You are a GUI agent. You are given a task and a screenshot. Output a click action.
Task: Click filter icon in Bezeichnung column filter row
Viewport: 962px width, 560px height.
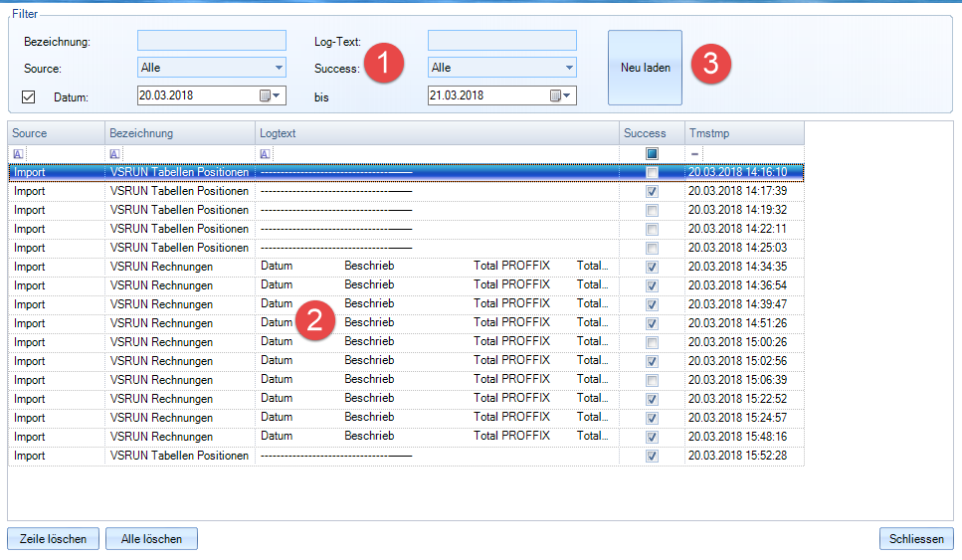point(115,154)
